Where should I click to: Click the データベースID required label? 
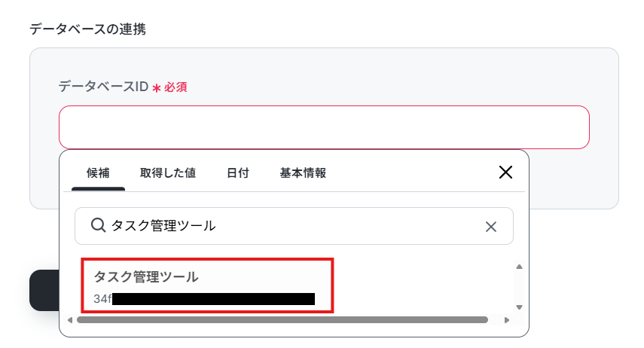click(122, 87)
